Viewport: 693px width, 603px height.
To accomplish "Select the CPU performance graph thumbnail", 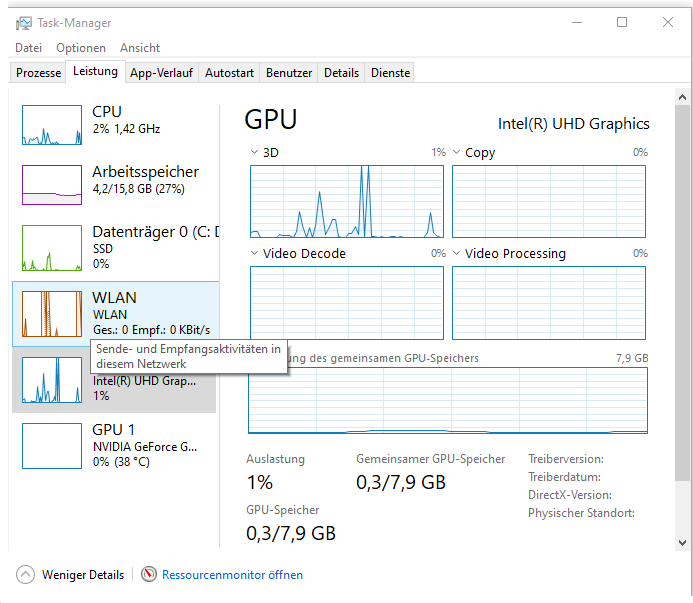I will coord(51,123).
